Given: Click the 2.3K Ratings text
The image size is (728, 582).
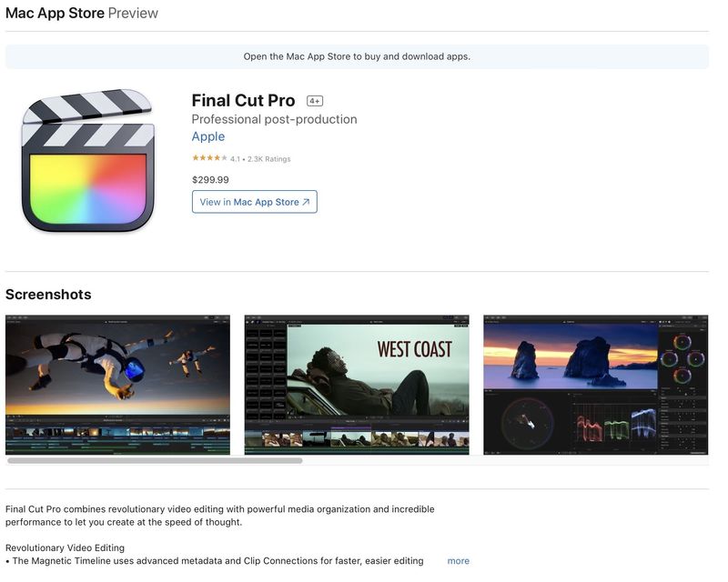Looking at the screenshot, I should click(268, 159).
